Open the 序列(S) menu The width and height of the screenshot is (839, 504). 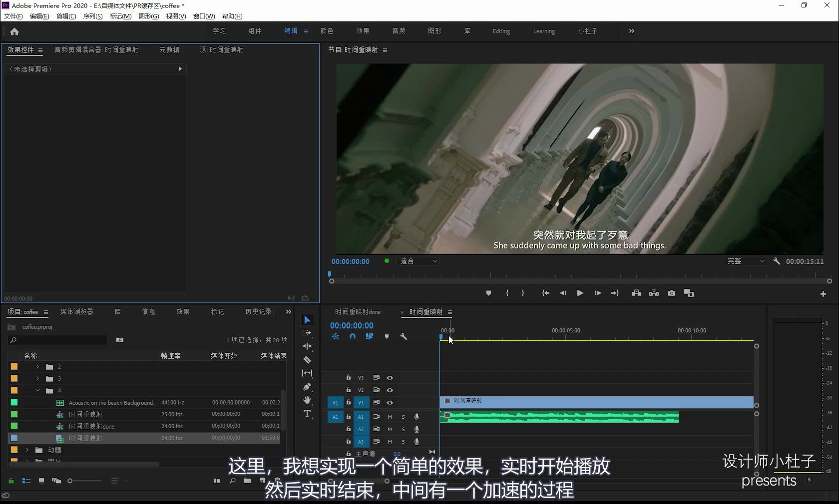click(x=93, y=16)
